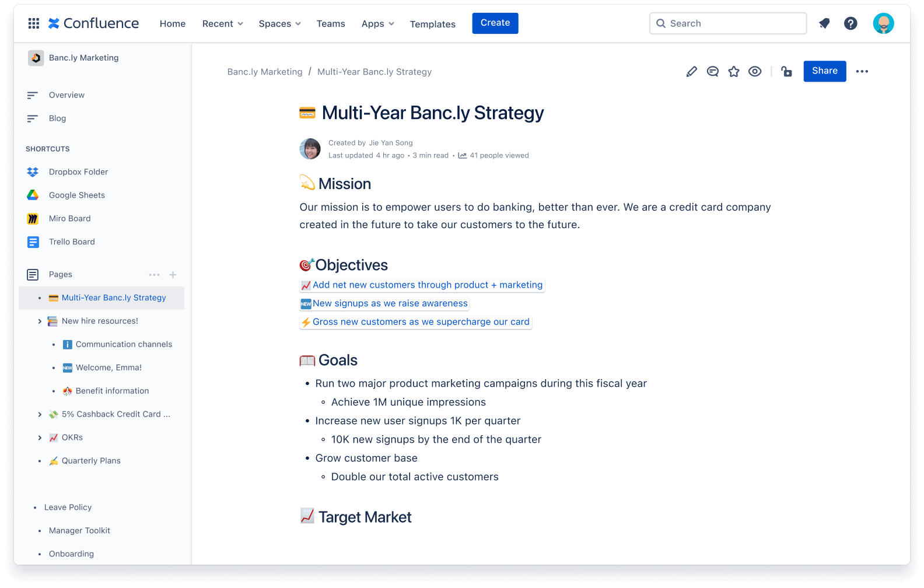Click the edit pencil icon
This screenshot has height=588, width=924.
click(691, 71)
